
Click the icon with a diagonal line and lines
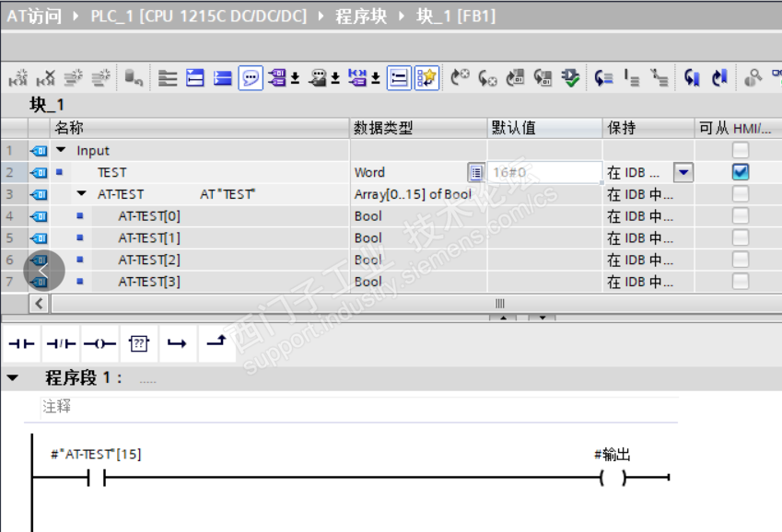659,78
